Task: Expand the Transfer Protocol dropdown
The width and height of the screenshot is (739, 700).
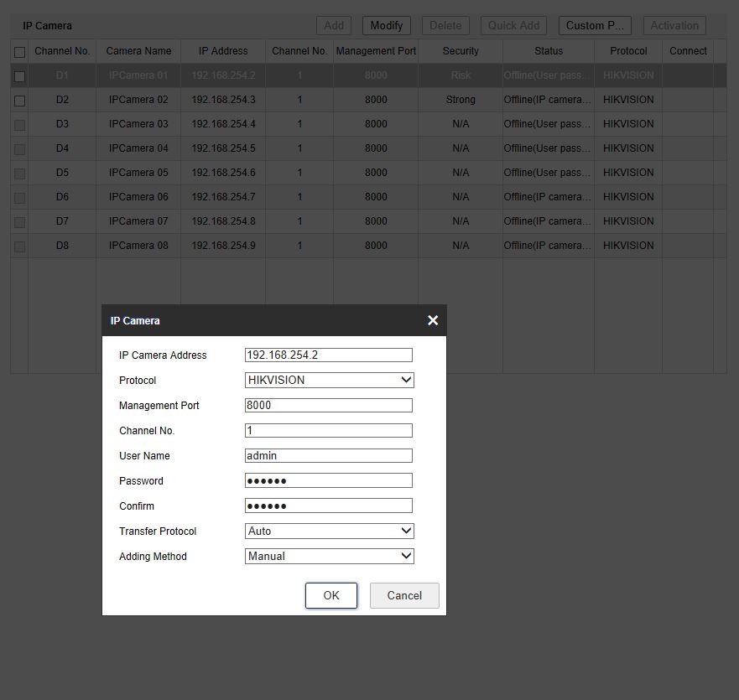Action: tap(329, 531)
